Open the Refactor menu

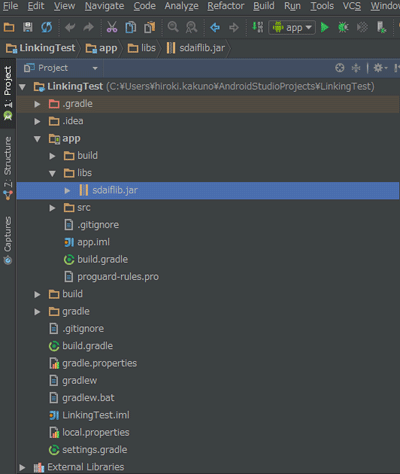click(226, 6)
